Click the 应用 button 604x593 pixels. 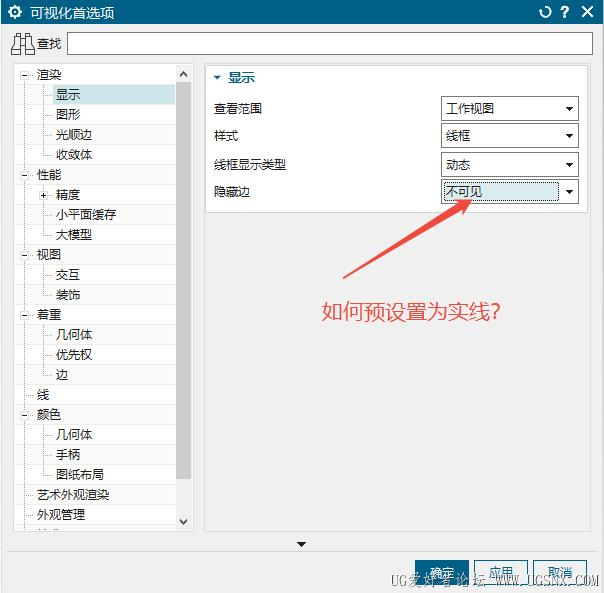501,573
